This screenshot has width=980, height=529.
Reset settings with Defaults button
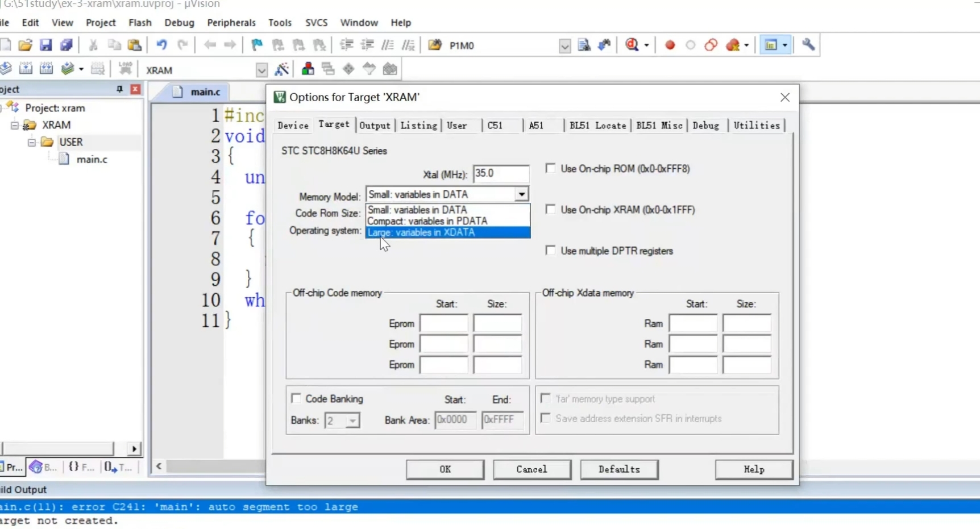(x=619, y=469)
